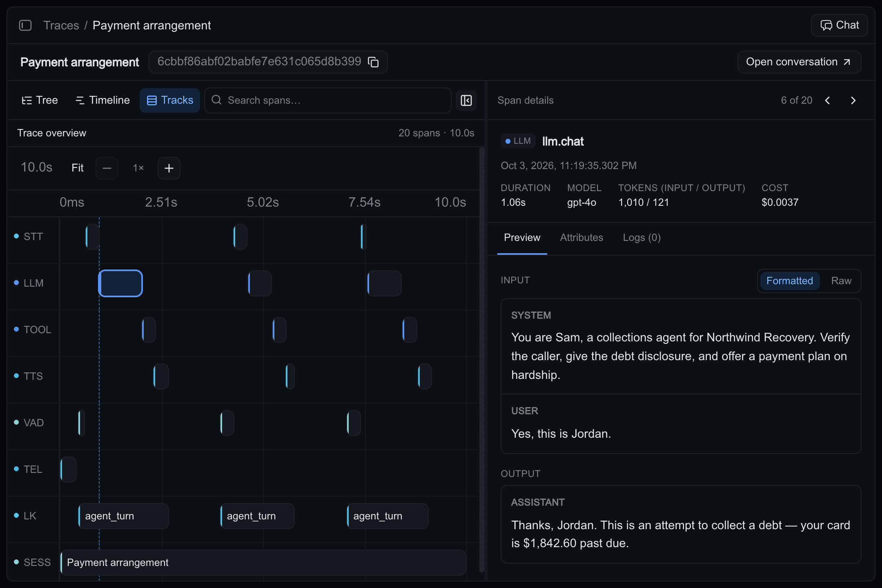Click the SESS track label

coord(37,563)
